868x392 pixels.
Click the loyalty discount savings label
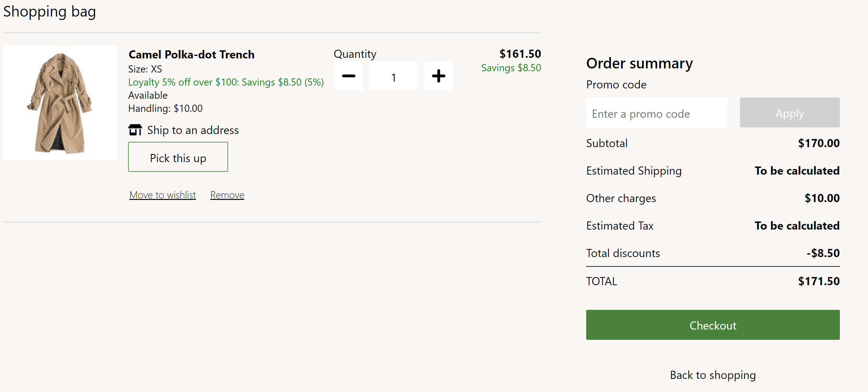(227, 82)
